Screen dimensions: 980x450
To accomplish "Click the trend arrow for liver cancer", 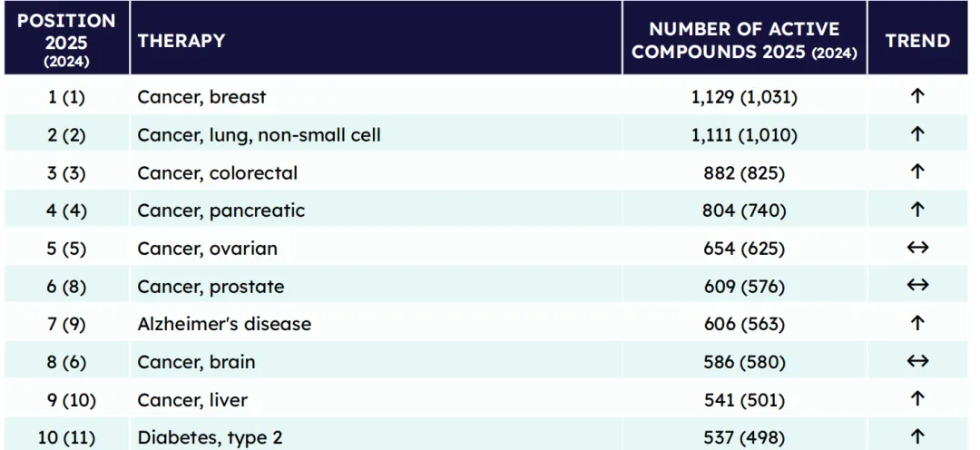I will coord(917,399).
